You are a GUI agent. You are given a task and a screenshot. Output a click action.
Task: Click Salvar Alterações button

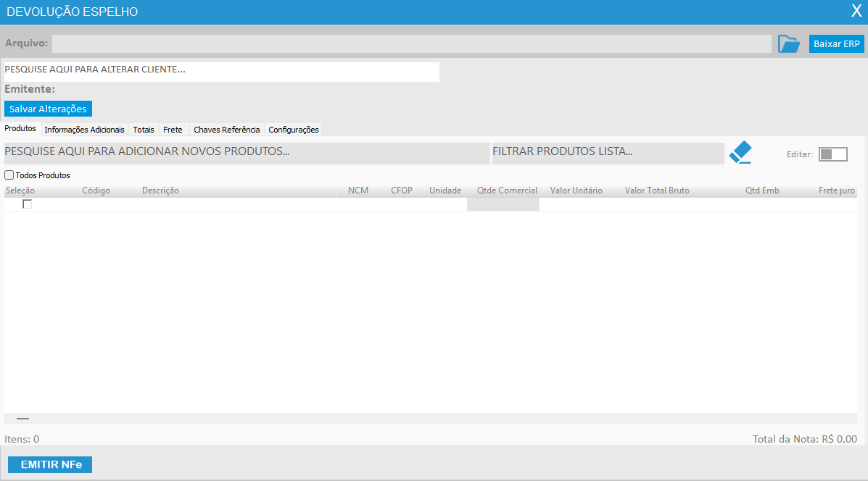click(x=48, y=109)
